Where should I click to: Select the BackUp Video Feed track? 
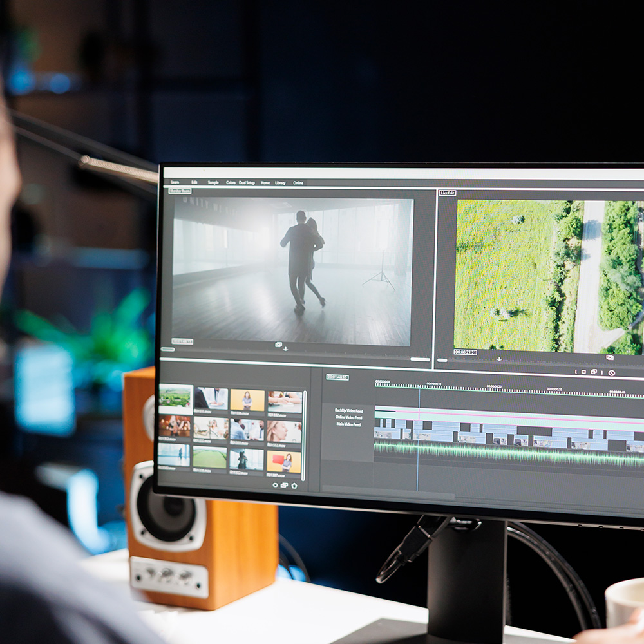tap(348, 410)
